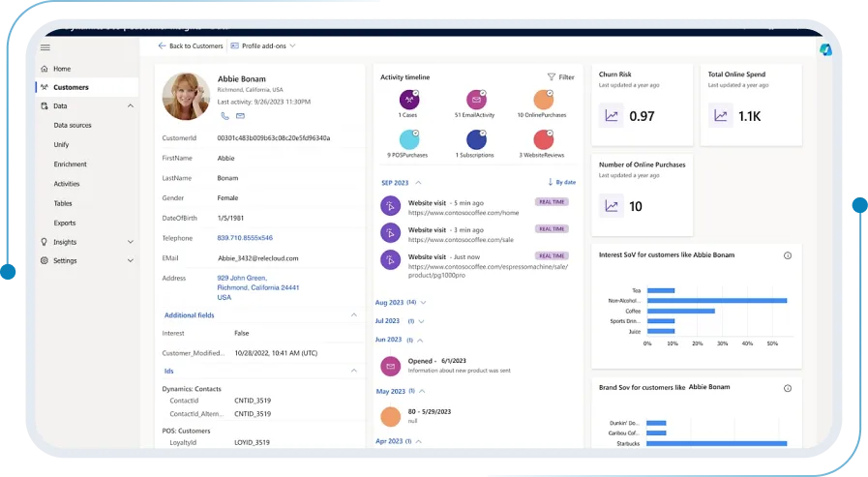Select the 51 EmailActivity icon
The height and width of the screenshot is (477, 868).
pos(476,100)
